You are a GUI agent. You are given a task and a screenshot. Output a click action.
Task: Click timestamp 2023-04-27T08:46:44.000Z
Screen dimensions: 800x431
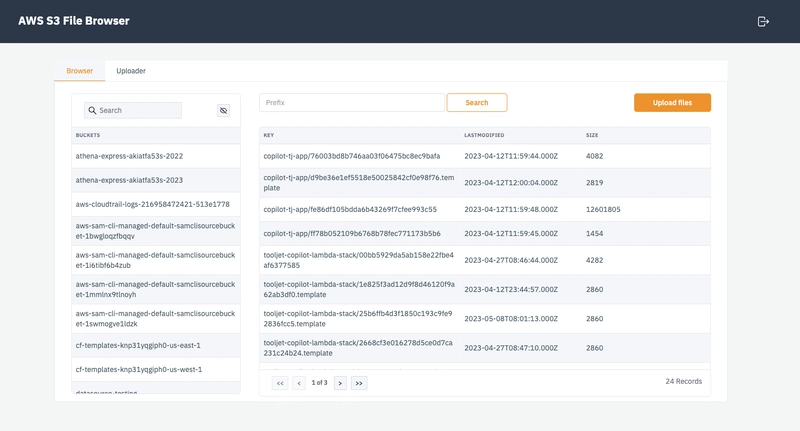point(511,260)
